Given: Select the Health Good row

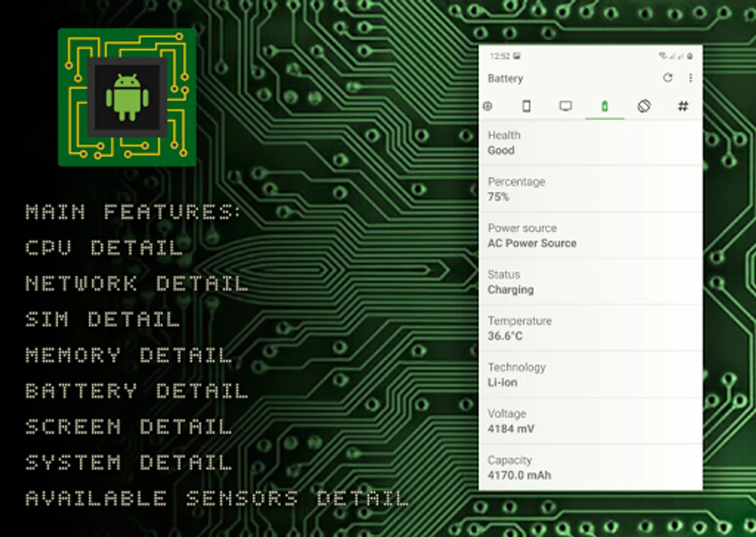Looking at the screenshot, I should click(x=591, y=143).
